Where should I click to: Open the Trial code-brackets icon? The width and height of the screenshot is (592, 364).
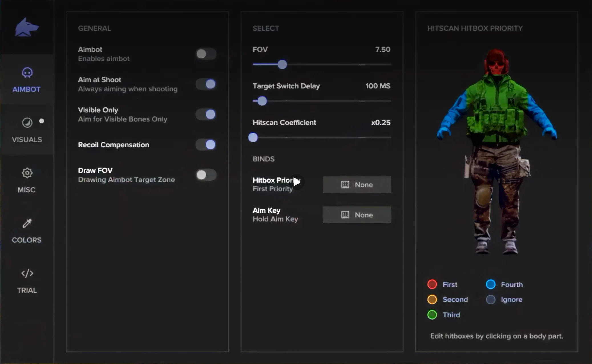[27, 273]
